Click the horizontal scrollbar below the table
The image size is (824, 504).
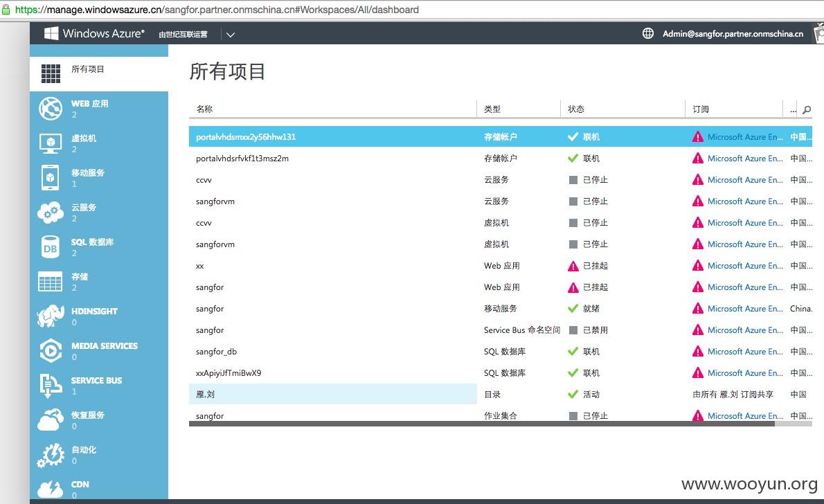tap(481, 424)
